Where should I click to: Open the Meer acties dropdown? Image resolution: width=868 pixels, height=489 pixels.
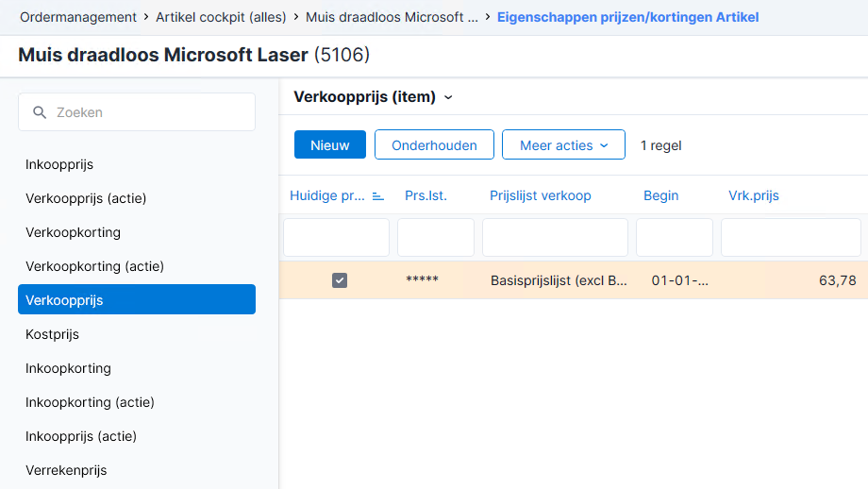[x=563, y=145]
